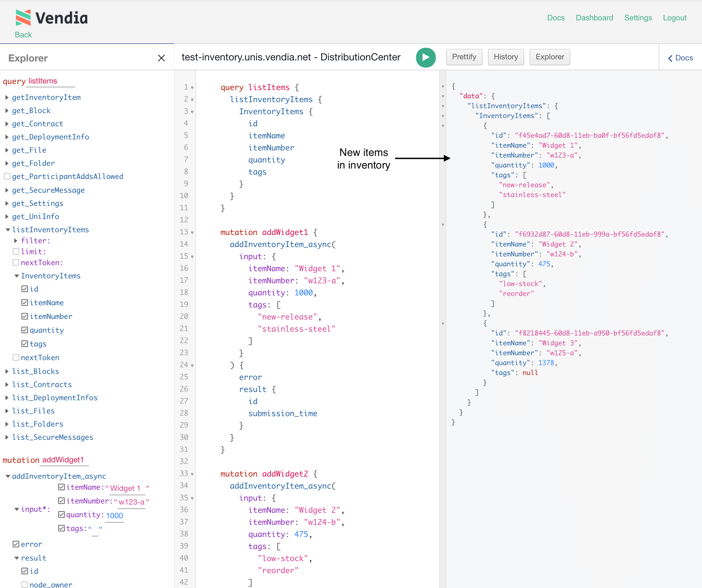Expand get_SecureMessage tree item

(7, 190)
